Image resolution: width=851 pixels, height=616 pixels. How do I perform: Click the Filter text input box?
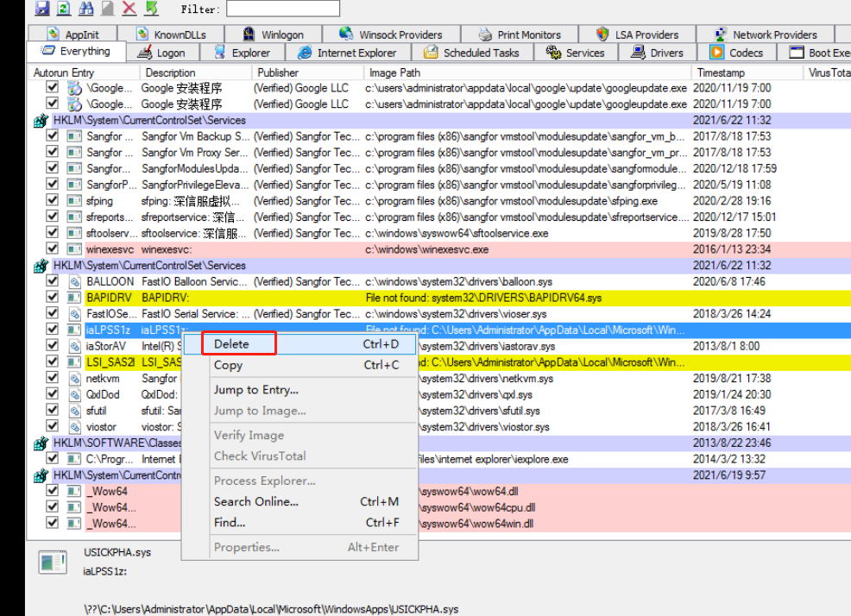click(x=283, y=9)
